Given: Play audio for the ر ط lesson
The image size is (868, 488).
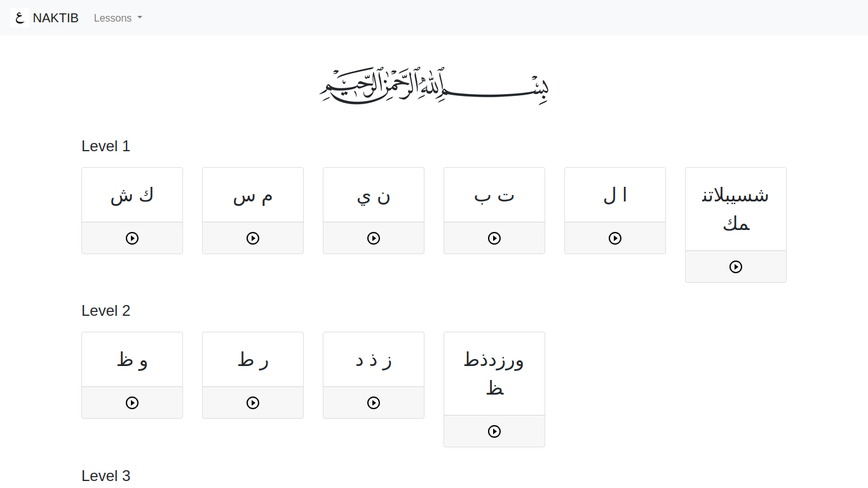Looking at the screenshot, I should point(252,402).
